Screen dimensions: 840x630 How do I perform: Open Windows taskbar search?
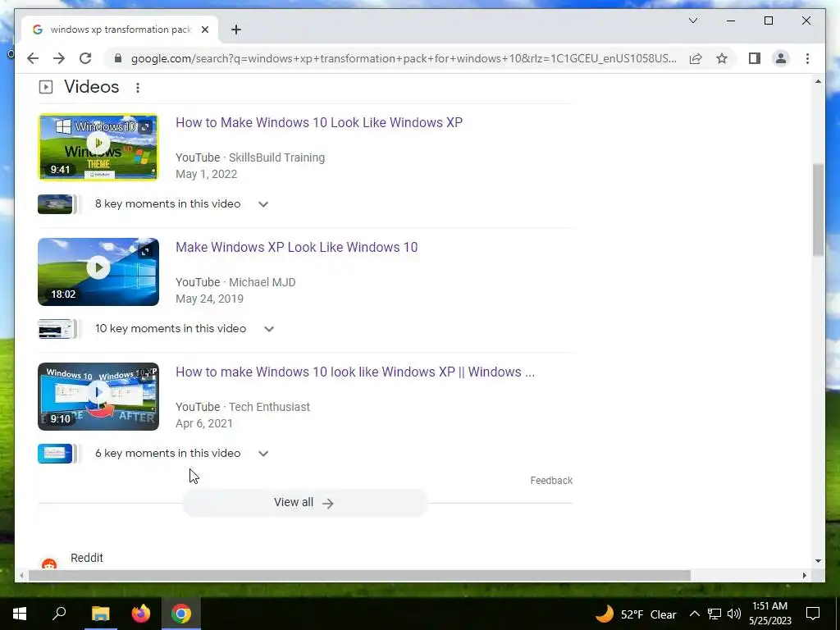59,614
